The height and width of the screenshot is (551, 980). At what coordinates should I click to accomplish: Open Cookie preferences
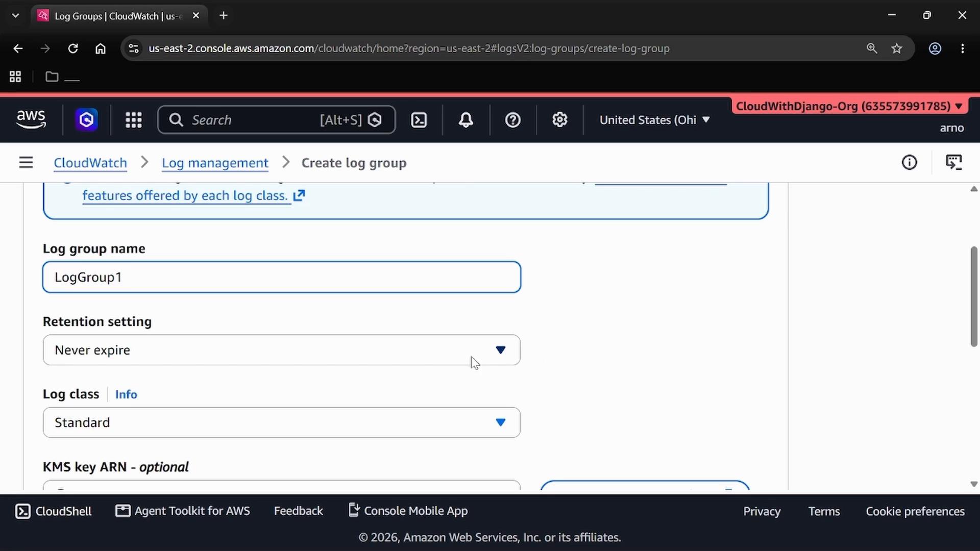coord(915,511)
